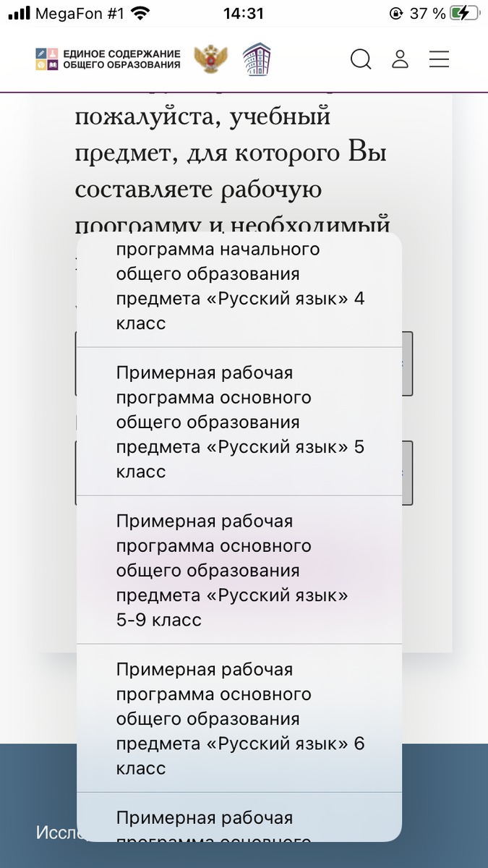The width and height of the screenshot is (488, 868).
Task: Open the hamburger navigation menu
Action: click(x=439, y=59)
